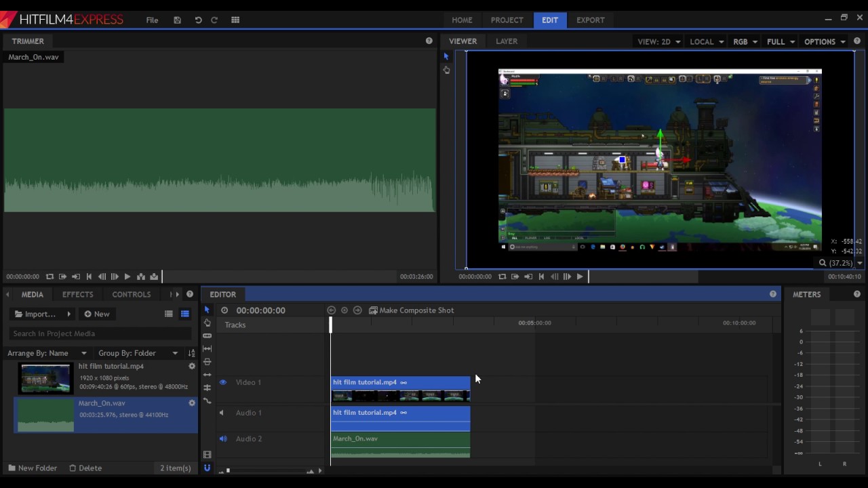Expand the Arrange By: Name dropdown
The width and height of the screenshot is (868, 488).
(x=47, y=353)
